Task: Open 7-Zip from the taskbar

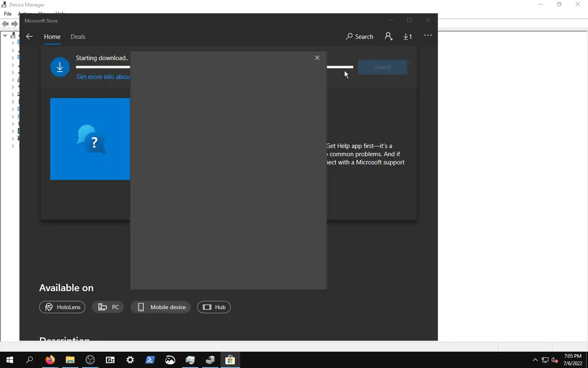Action: tap(110, 360)
